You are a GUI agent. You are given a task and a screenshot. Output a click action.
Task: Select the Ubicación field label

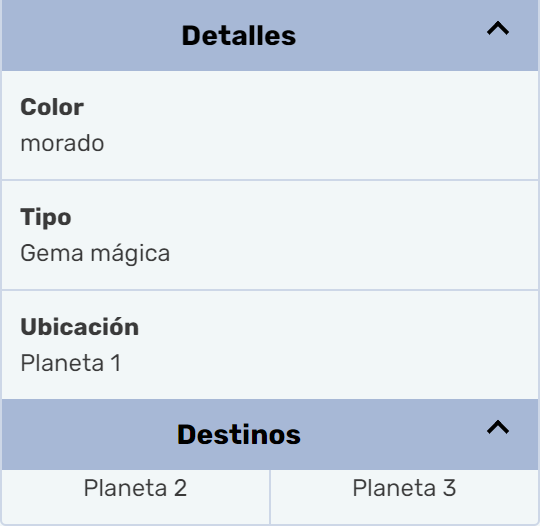80,327
